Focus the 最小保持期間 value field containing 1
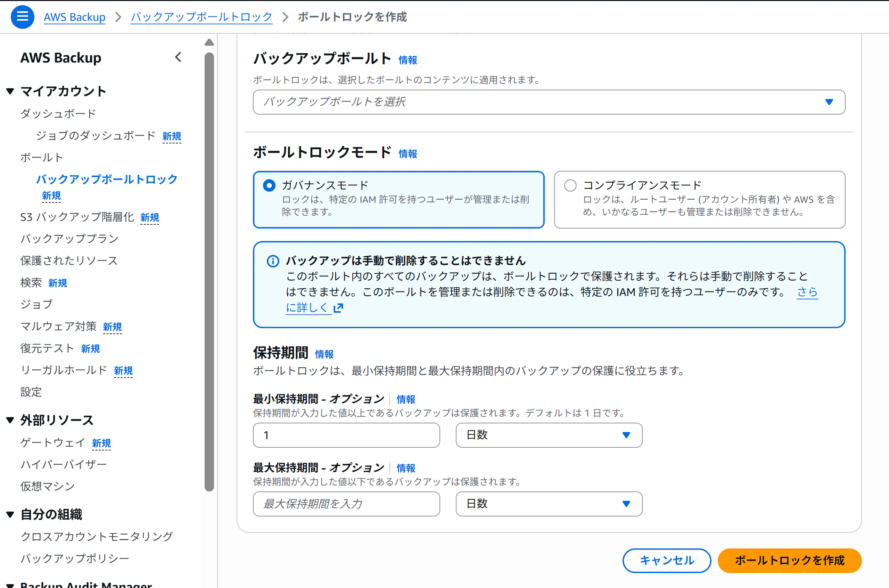 point(346,435)
